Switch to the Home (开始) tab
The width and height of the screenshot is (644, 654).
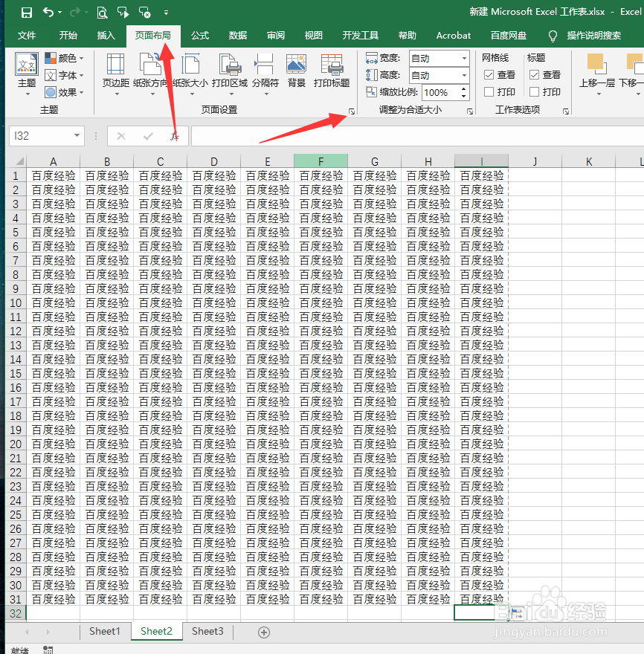point(68,36)
